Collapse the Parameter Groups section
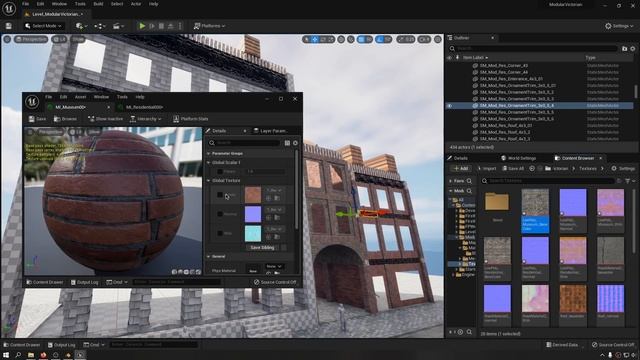This screenshot has width=640, height=360. pos(209,153)
